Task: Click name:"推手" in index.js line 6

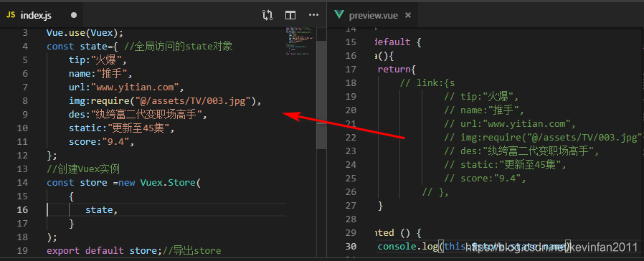Action: tap(101, 73)
